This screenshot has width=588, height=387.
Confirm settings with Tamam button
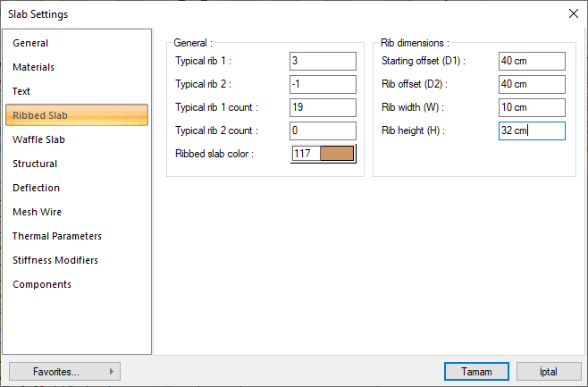pyautogui.click(x=476, y=371)
